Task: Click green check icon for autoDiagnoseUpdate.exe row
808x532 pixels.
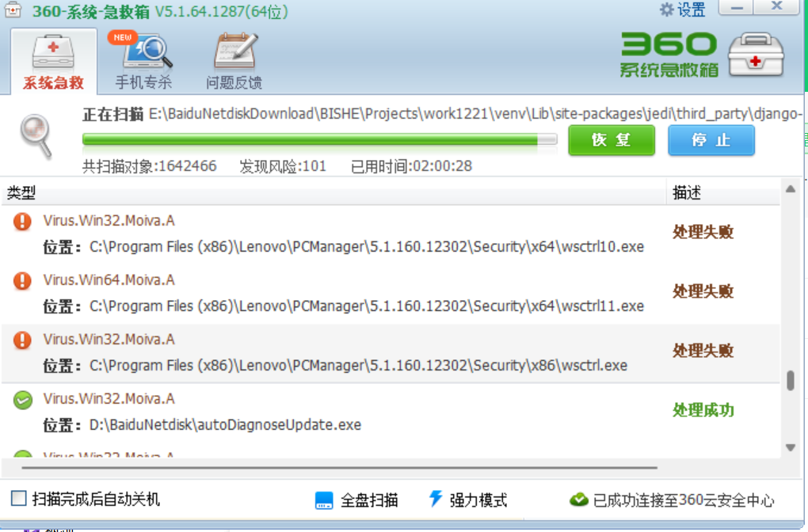Action: click(23, 400)
